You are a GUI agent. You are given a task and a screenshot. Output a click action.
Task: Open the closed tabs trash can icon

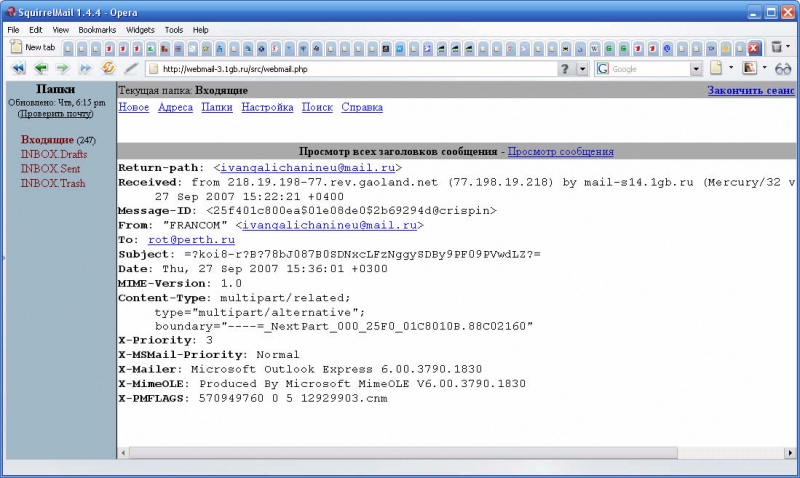[776, 47]
